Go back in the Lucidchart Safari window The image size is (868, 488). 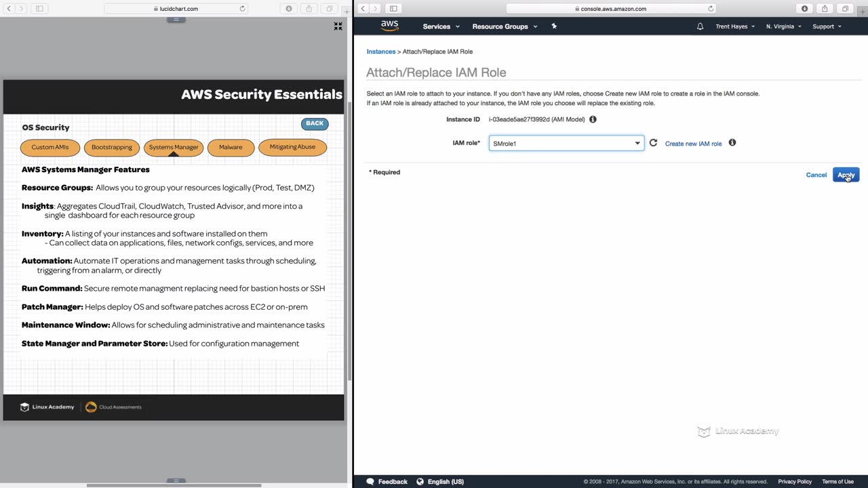tap(9, 9)
